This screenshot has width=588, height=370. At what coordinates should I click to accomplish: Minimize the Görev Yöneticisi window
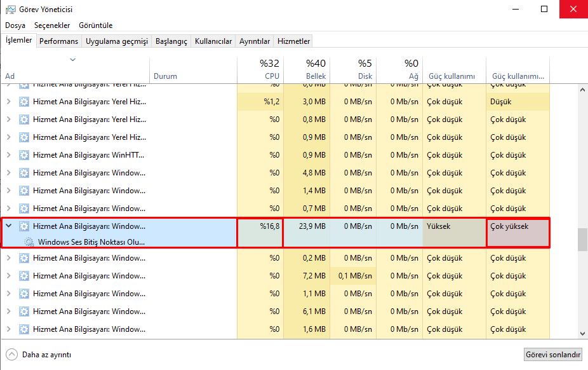(516, 9)
